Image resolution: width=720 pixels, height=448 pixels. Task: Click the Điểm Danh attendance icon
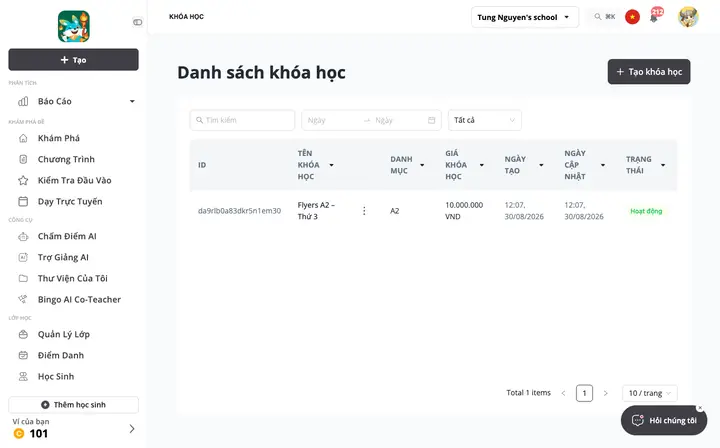click(x=23, y=355)
